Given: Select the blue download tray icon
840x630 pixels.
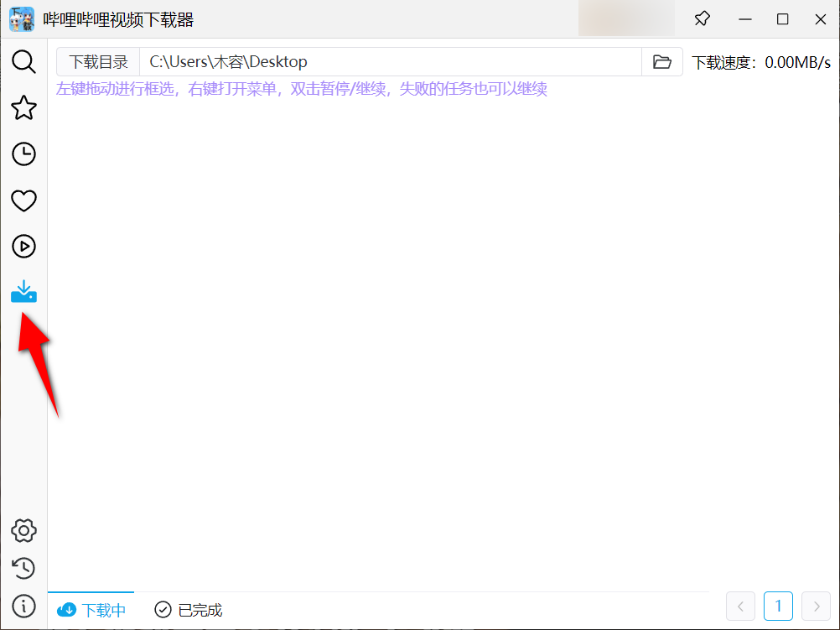Looking at the screenshot, I should [23, 292].
